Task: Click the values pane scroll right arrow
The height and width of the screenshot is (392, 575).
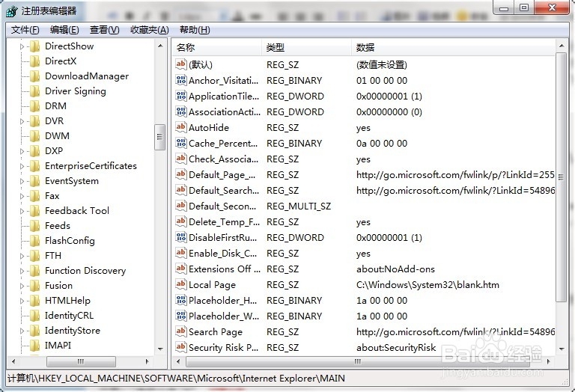Action: [549, 361]
